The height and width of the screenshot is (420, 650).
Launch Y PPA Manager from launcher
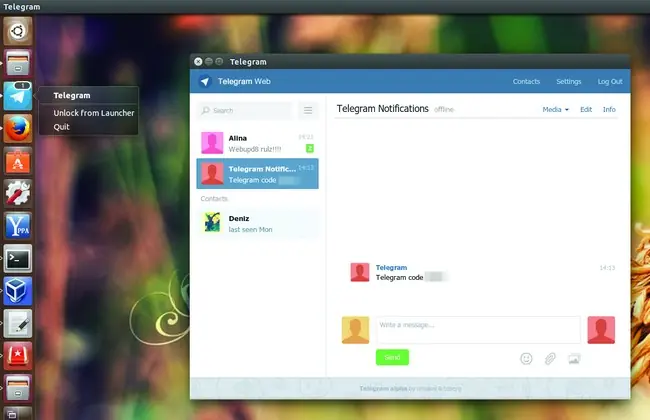(x=18, y=226)
